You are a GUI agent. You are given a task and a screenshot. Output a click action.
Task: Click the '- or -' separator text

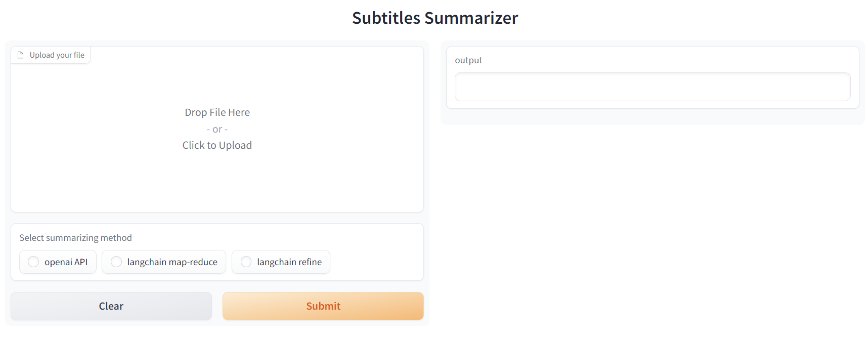tap(217, 129)
